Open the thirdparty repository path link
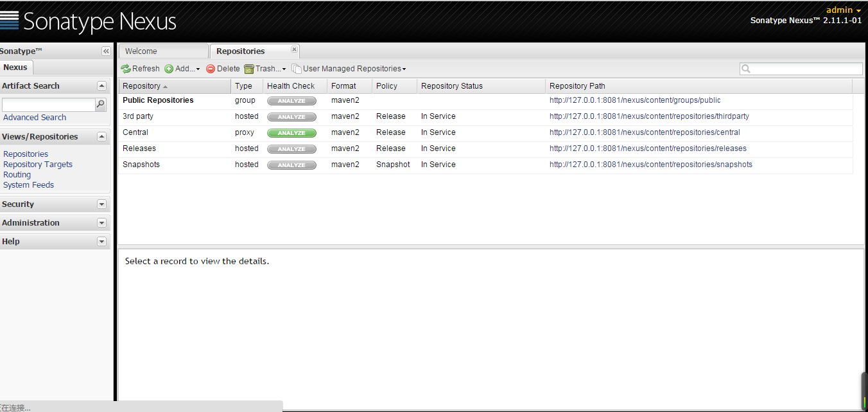 (649, 116)
